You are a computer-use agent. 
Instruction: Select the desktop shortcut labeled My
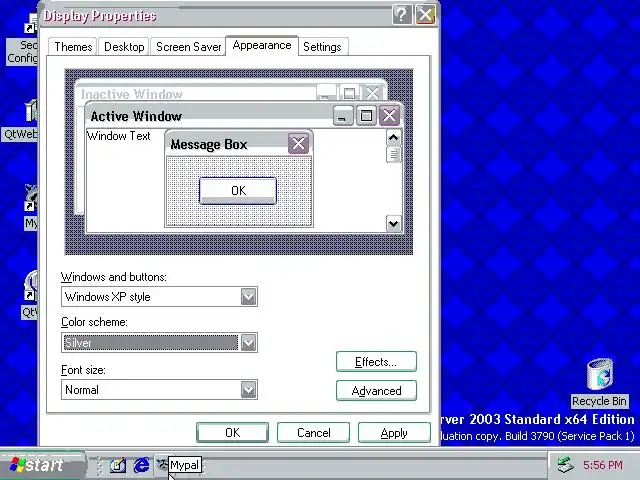[x=30, y=207]
